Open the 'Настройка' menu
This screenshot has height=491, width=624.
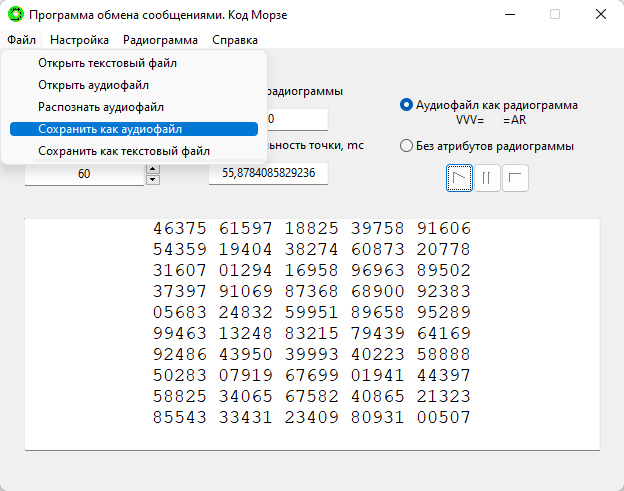tap(79, 40)
